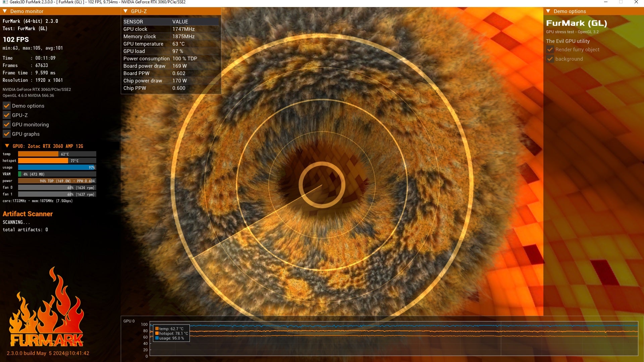Click the usage bar showing 97%
Viewport: 644px width, 362px height.
tap(57, 168)
